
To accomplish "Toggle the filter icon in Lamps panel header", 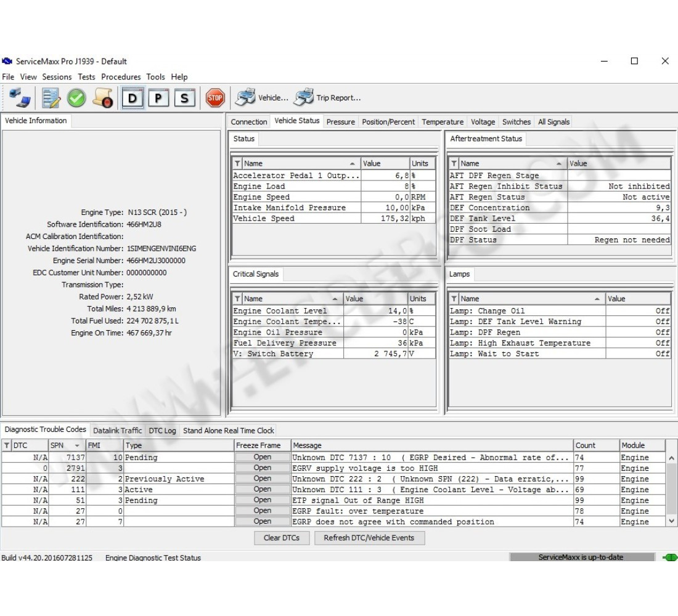I will 454,298.
